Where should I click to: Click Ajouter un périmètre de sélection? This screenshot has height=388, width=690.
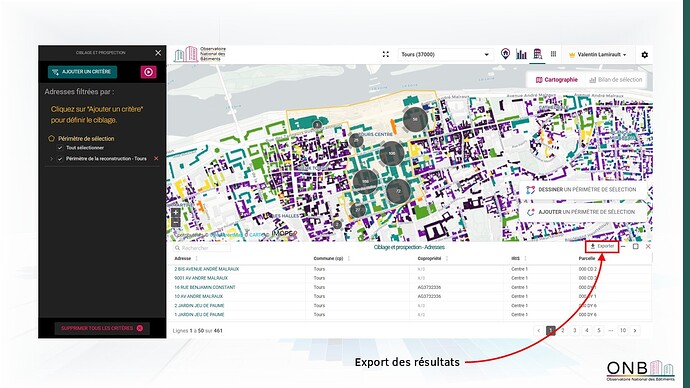click(582, 212)
